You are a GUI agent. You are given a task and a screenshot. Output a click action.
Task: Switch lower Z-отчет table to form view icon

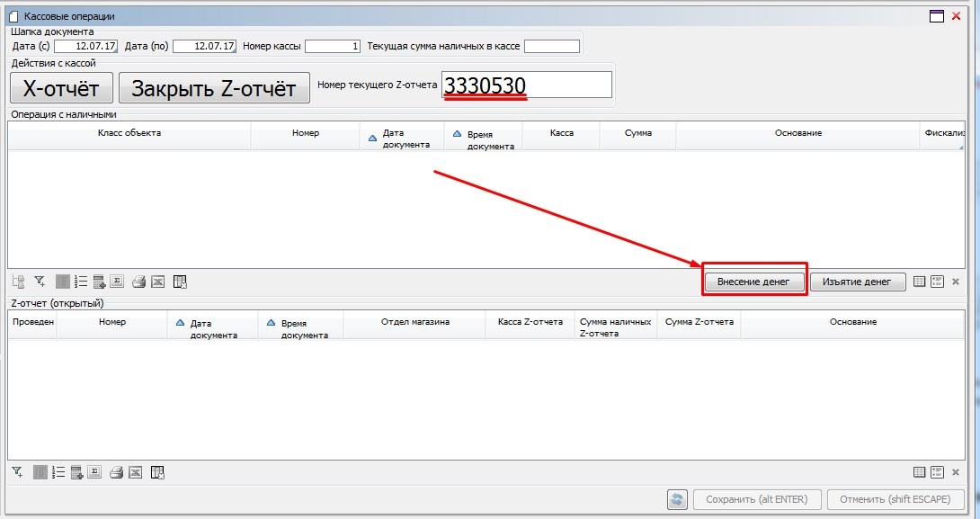click(937, 472)
